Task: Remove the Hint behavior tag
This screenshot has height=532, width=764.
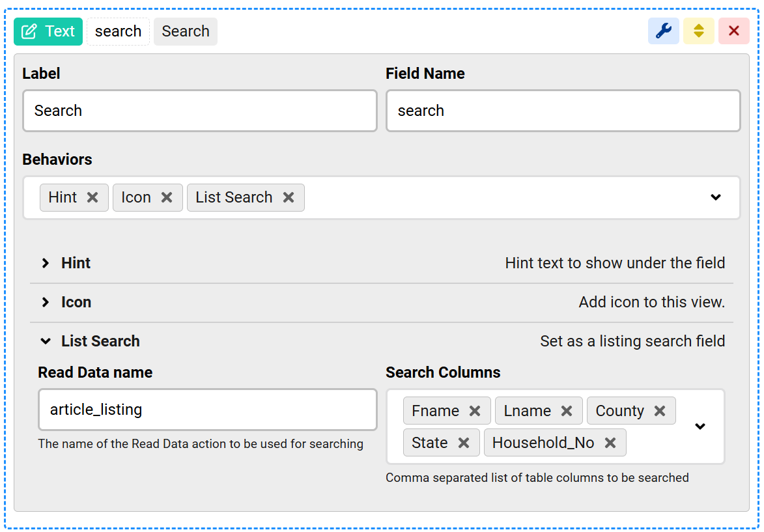Action: tap(92, 197)
